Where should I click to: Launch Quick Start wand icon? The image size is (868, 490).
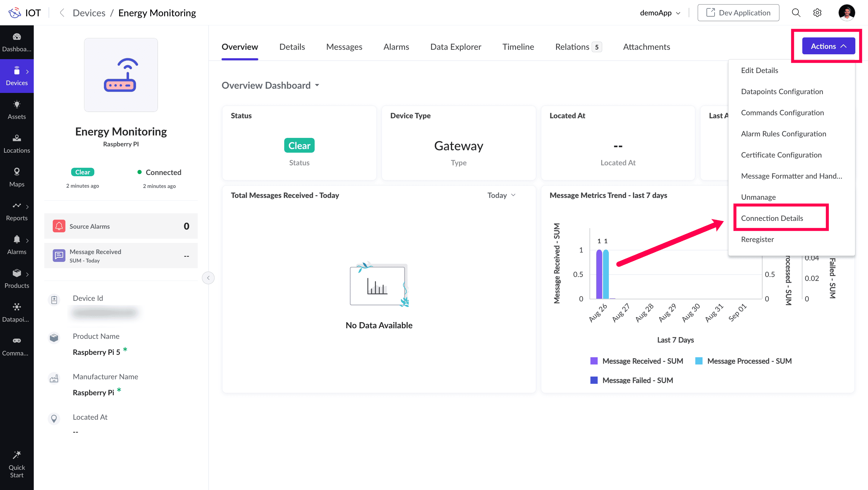pos(17,464)
